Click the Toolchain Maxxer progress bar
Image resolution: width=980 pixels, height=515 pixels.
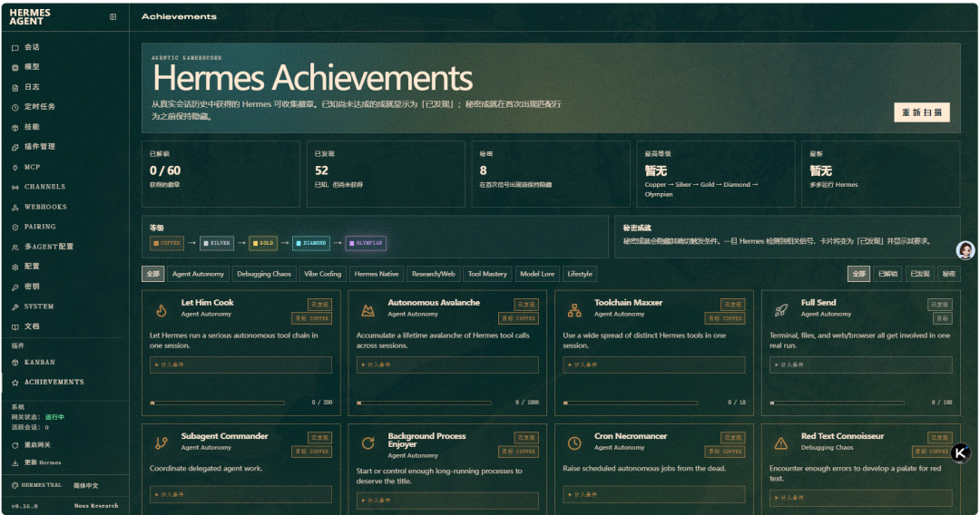point(631,403)
